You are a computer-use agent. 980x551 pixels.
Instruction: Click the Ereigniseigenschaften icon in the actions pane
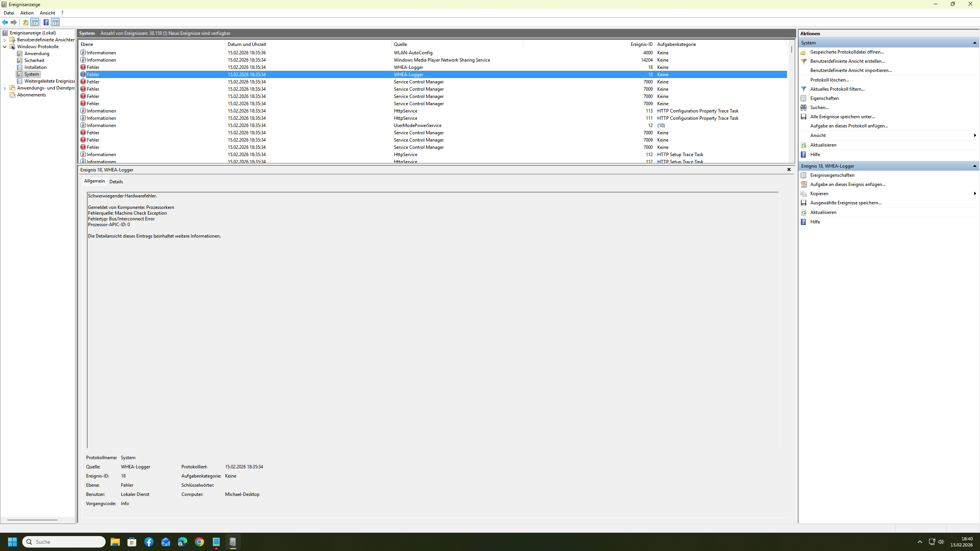[804, 175]
